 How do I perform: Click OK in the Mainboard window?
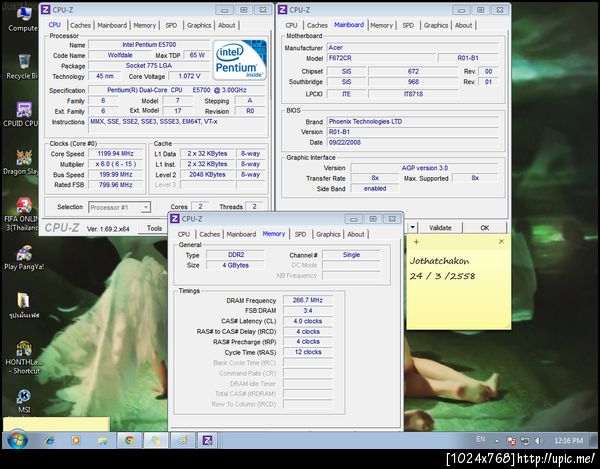tap(484, 228)
